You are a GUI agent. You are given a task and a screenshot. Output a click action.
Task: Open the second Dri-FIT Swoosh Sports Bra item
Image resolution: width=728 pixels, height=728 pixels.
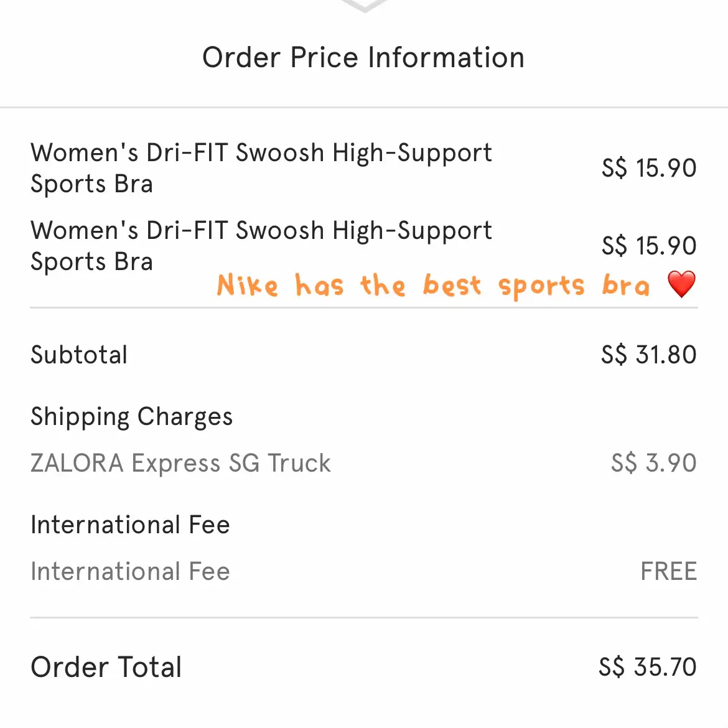tap(261, 246)
